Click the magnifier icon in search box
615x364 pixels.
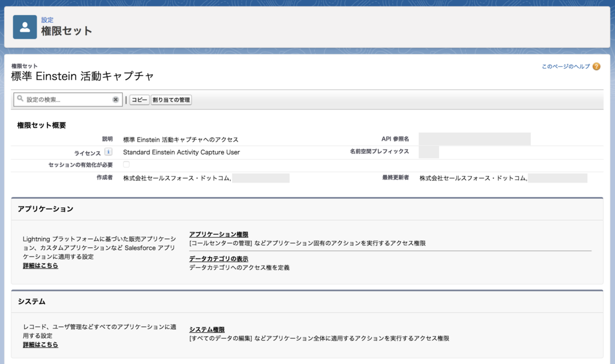20,99
